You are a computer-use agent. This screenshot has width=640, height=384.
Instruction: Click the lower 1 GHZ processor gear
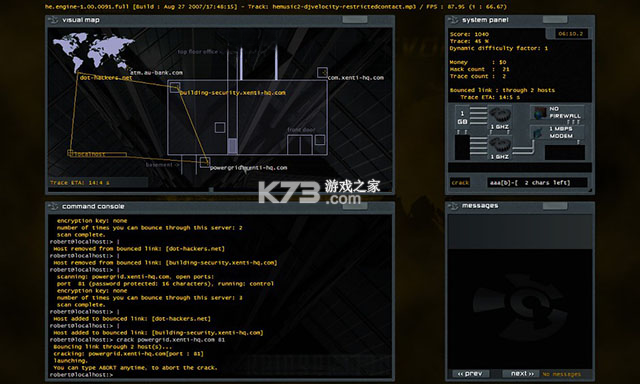click(x=500, y=145)
